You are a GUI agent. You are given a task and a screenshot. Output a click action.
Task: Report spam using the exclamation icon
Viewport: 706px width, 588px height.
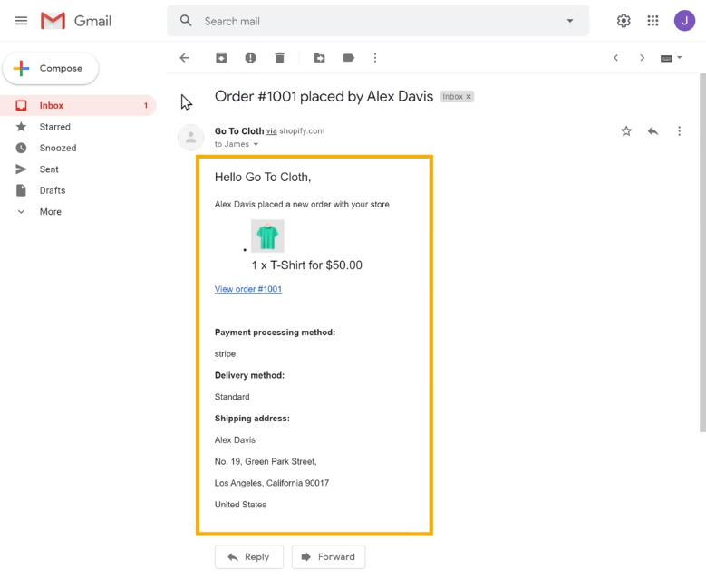pyautogui.click(x=250, y=58)
